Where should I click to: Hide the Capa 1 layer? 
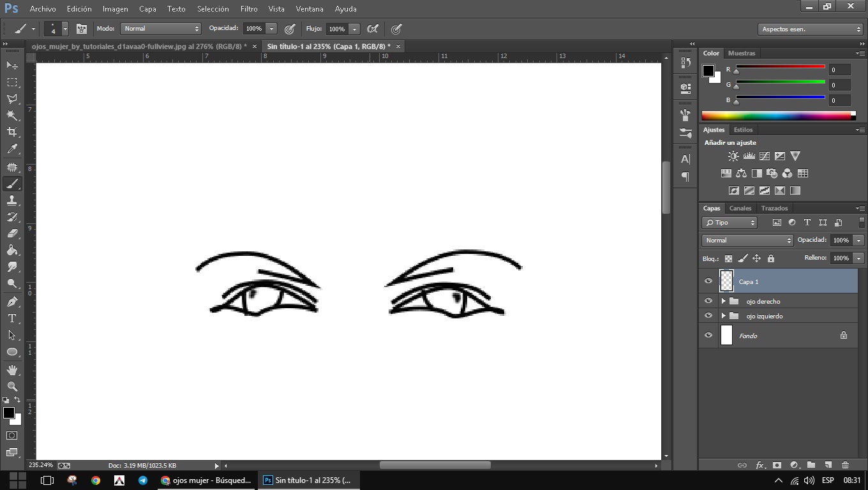pyautogui.click(x=708, y=281)
